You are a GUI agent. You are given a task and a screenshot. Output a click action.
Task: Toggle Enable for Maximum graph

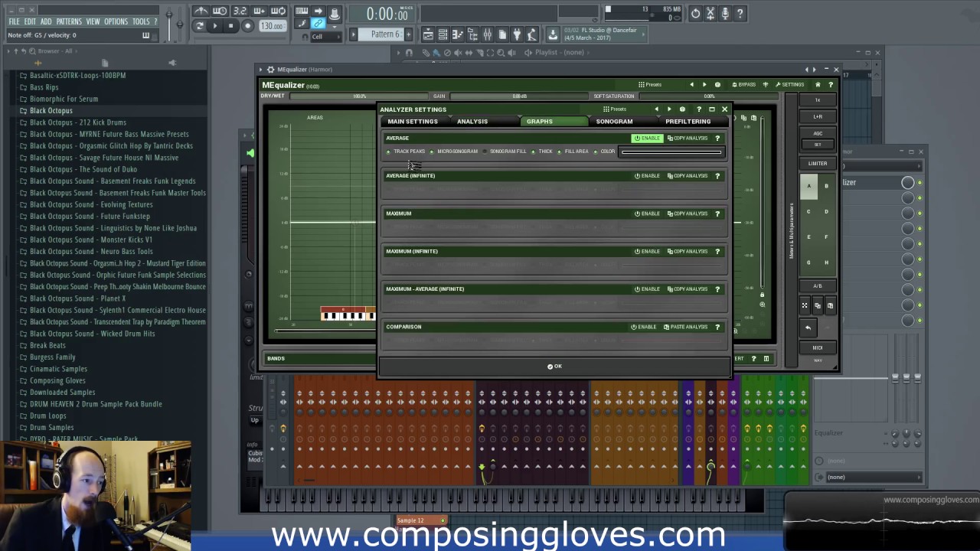(648, 214)
